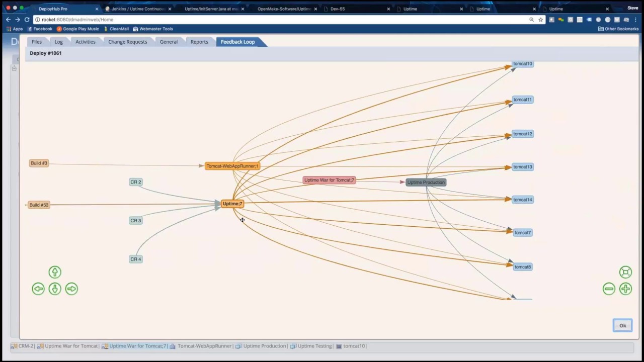This screenshot has height=362, width=644.
Task: Zoom out with the minus icon
Action: [x=609, y=289]
